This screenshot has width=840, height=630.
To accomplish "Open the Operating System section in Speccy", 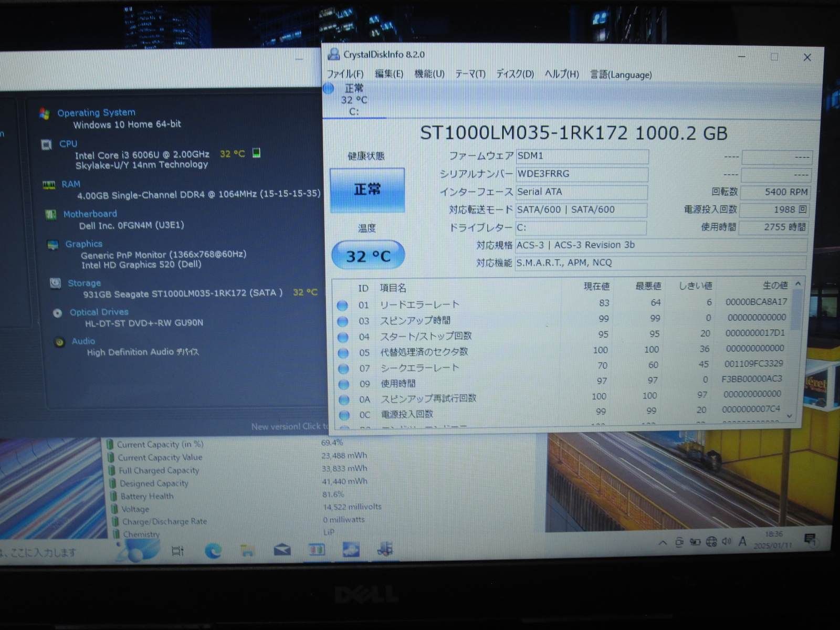I will tap(96, 112).
